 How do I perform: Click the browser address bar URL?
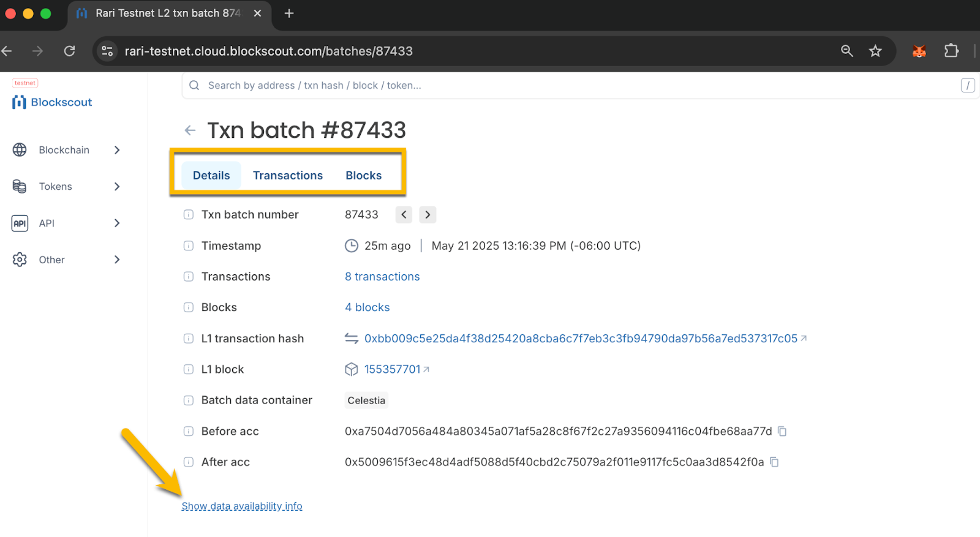click(269, 51)
